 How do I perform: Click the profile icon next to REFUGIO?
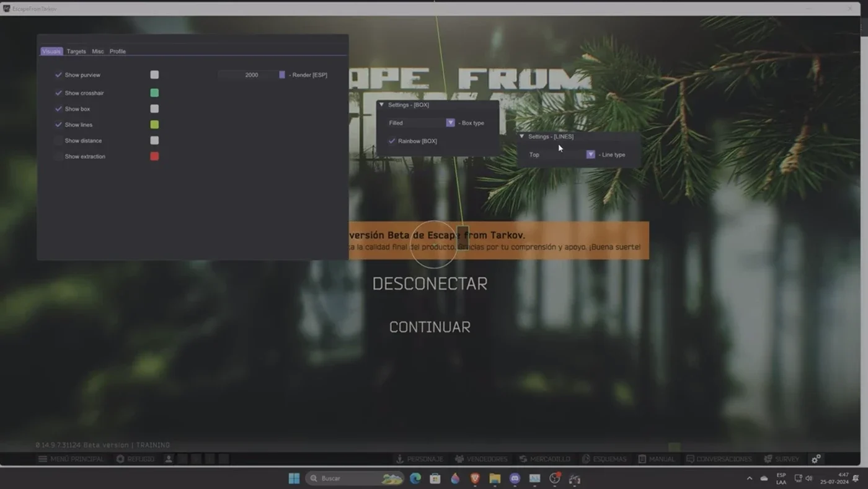coord(169,459)
